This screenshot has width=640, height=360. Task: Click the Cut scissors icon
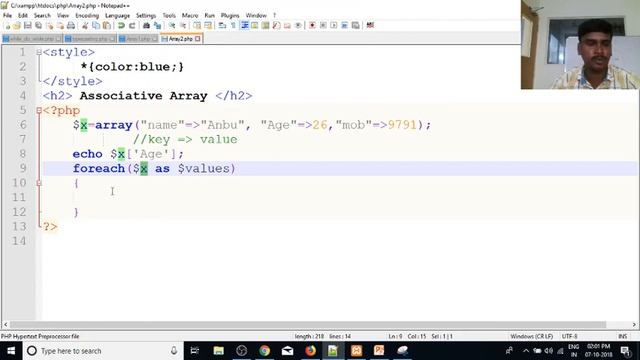[85, 26]
